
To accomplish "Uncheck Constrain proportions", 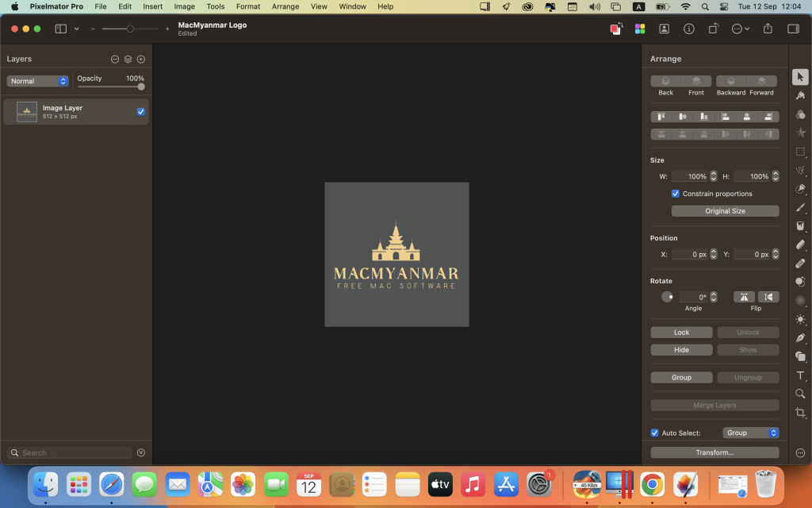I will tap(676, 194).
